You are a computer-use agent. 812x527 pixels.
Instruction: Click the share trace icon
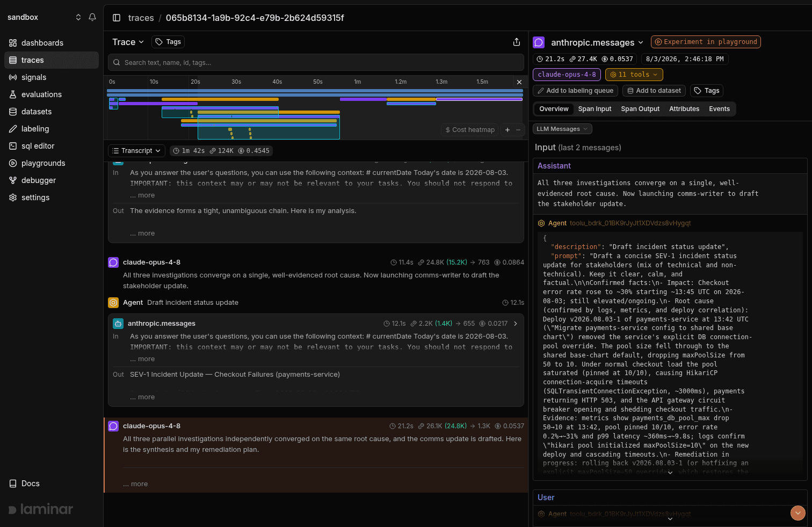[x=517, y=42]
